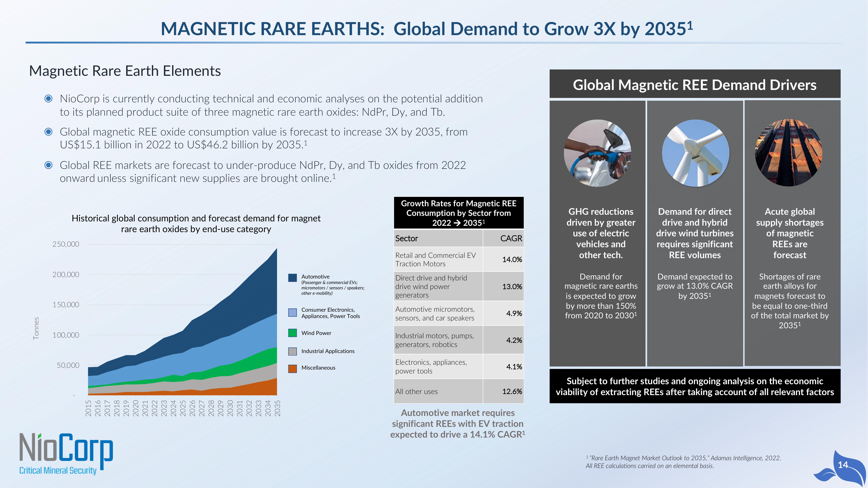Click 'Industrial motors, pumps, generators, robotics' row
Screen dimensions: 868x488
pos(459,340)
